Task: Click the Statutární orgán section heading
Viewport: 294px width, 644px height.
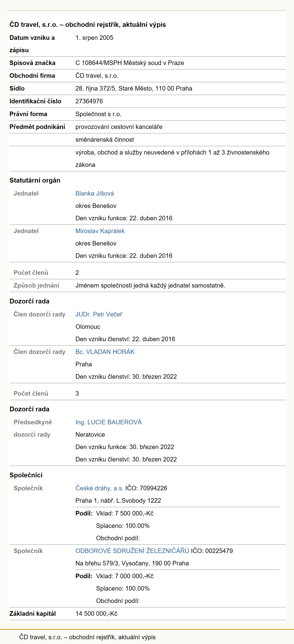Action: tap(35, 180)
